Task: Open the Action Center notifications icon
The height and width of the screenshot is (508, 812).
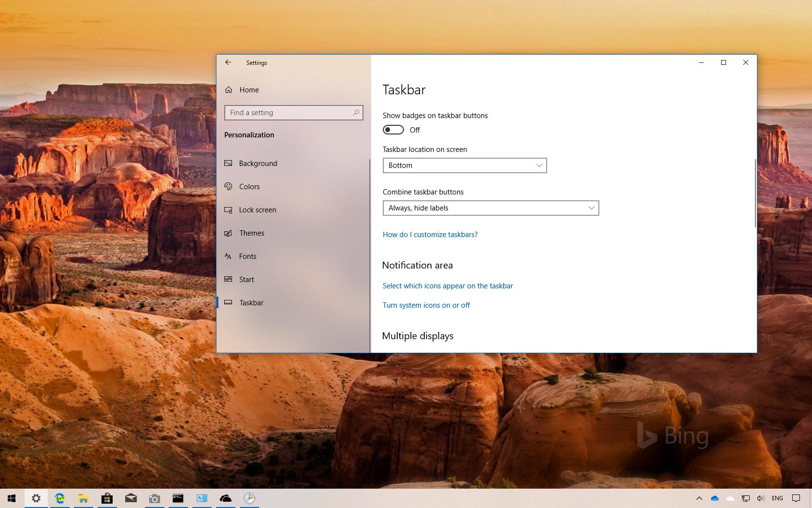Action: (x=796, y=498)
